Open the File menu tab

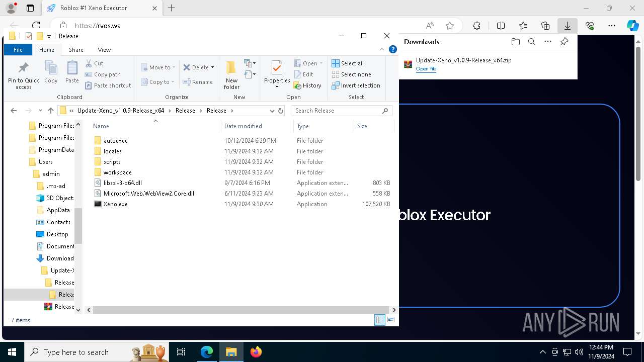18,50
